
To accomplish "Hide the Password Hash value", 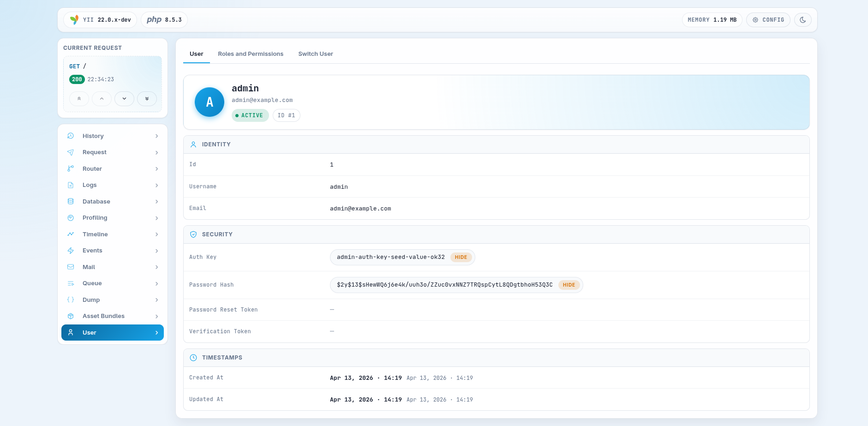I will point(569,285).
